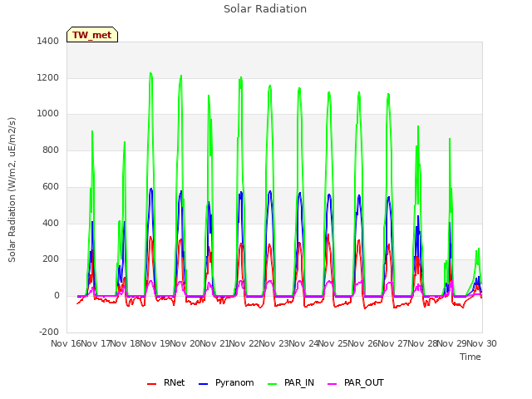Click the 400 y-axis tick value

(x=51, y=224)
